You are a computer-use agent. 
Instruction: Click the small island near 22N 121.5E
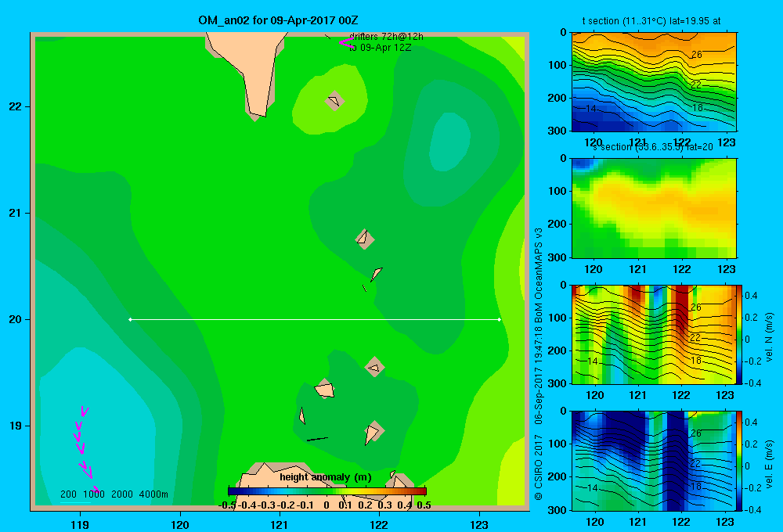334,101
